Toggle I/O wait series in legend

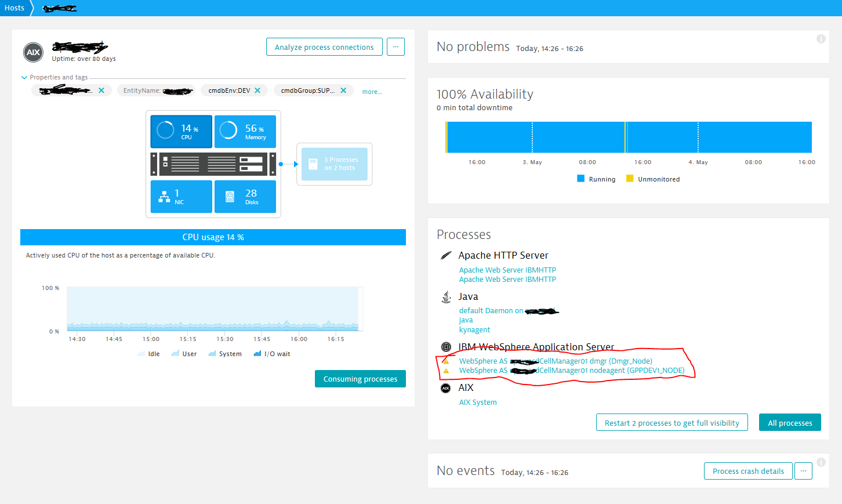pyautogui.click(x=272, y=354)
